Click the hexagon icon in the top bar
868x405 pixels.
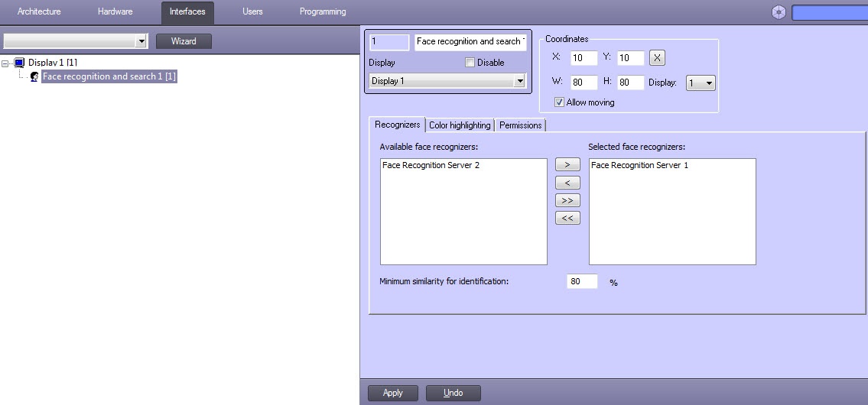pyautogui.click(x=779, y=12)
